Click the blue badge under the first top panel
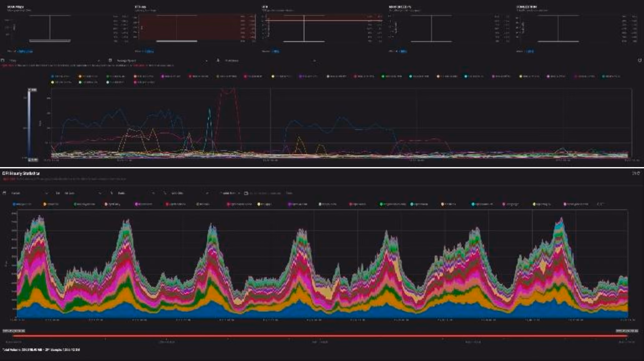 pos(25,51)
